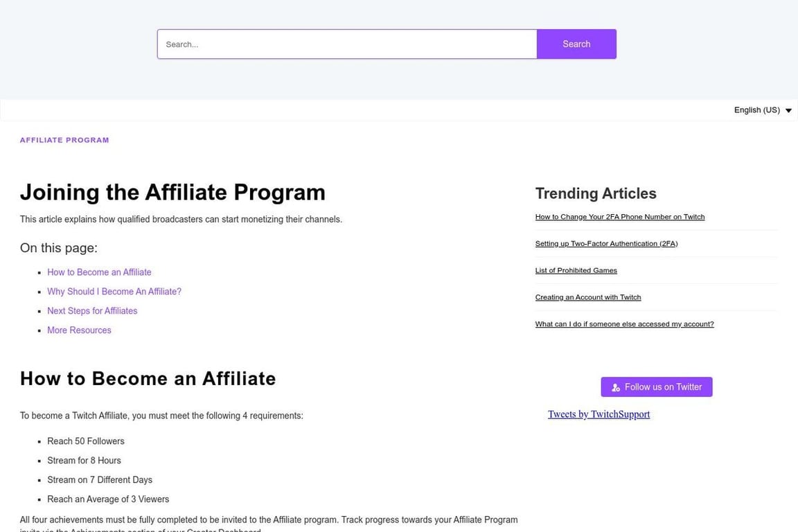Screen dimensions: 798x532
Task: Open How to Change Your 2FA Phone Number article
Action: coord(620,217)
